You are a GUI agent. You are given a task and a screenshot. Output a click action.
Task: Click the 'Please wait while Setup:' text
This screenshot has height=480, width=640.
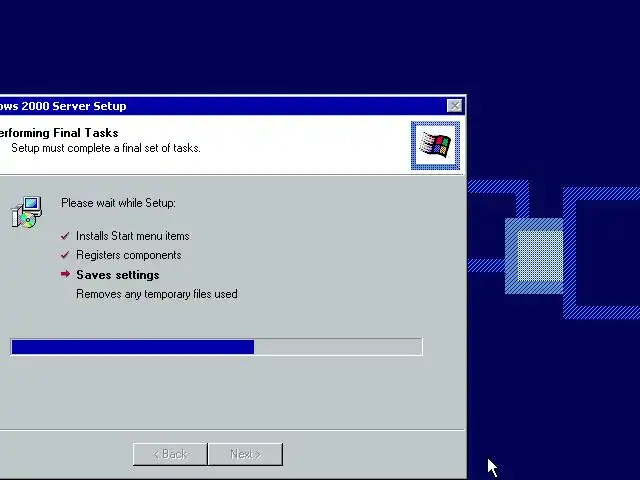coord(118,203)
